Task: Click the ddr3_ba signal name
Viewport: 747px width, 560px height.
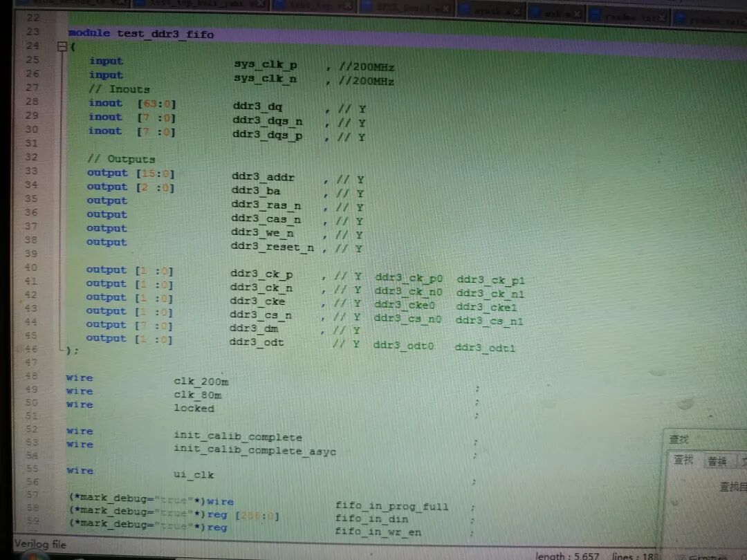Action: pyautogui.click(x=255, y=191)
